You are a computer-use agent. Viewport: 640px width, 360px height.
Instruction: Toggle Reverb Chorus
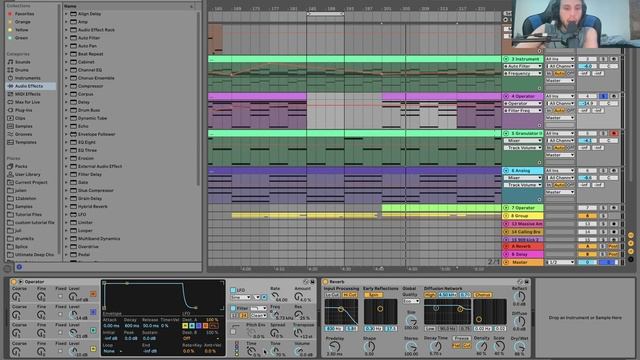[x=482, y=294]
